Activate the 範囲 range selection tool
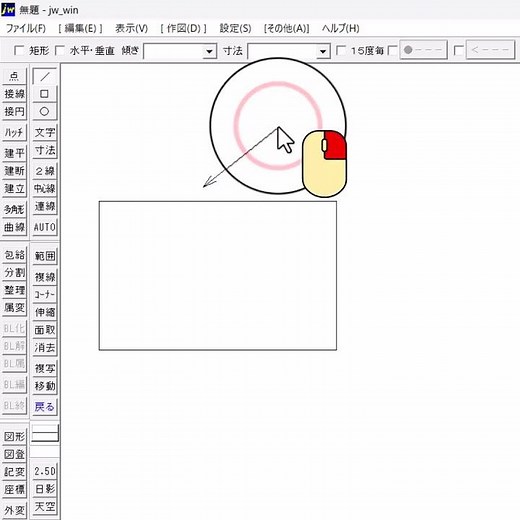Image resolution: width=520 pixels, height=520 pixels. [45, 256]
